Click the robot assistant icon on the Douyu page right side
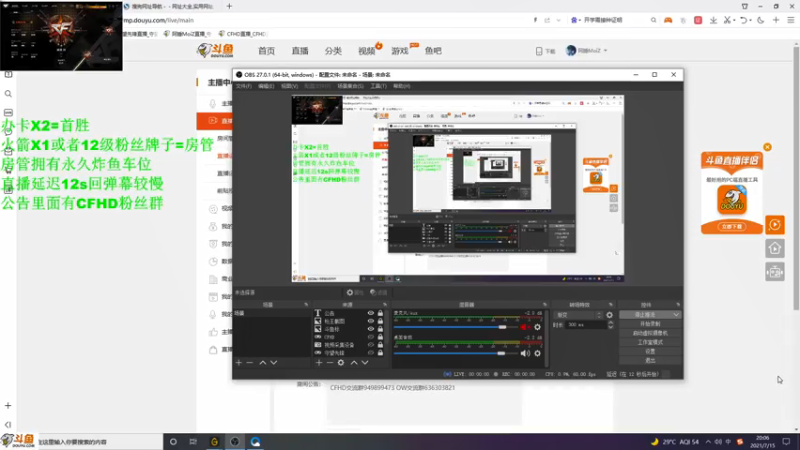Screen dimensions: 800x450 pyautogui.click(x=775, y=272)
